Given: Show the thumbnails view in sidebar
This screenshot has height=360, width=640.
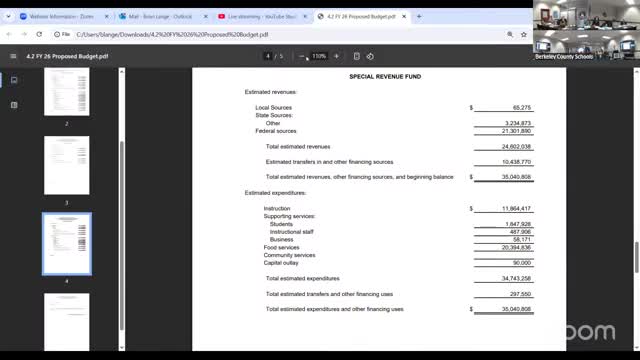Looking at the screenshot, I should (14, 80).
